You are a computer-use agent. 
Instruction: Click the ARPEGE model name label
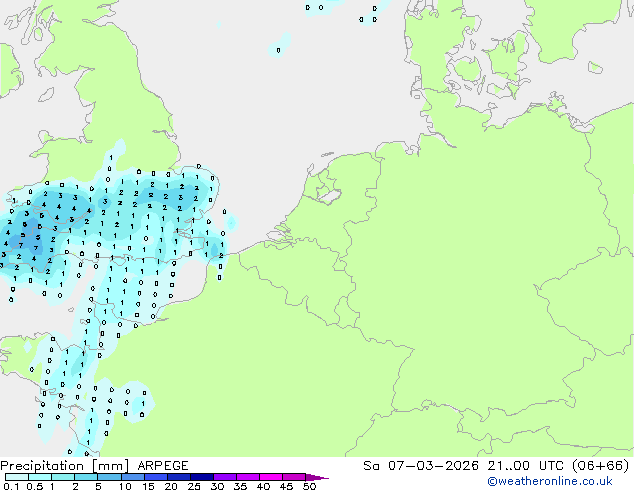[163, 466]
